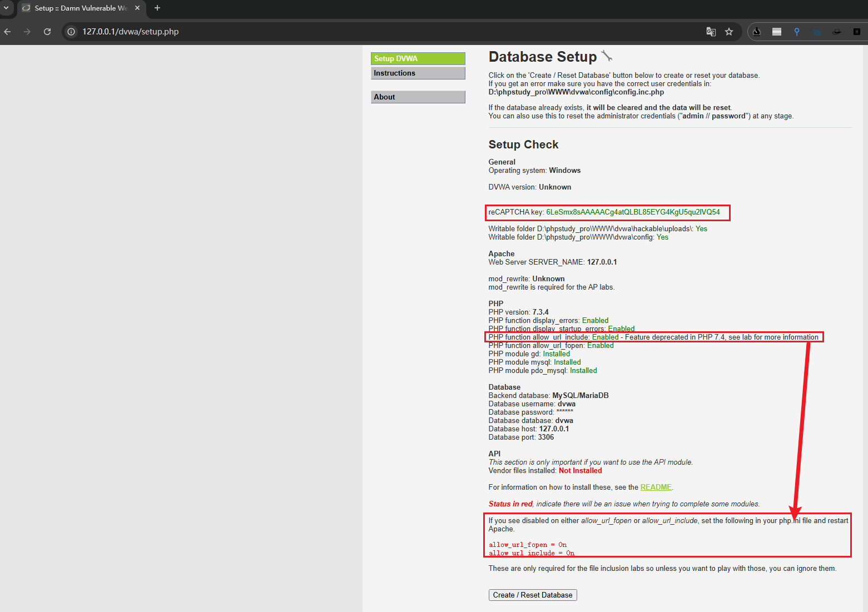868x612 pixels.
Task: Open the hat-shaped Hack-Tools extension
Action: [837, 32]
